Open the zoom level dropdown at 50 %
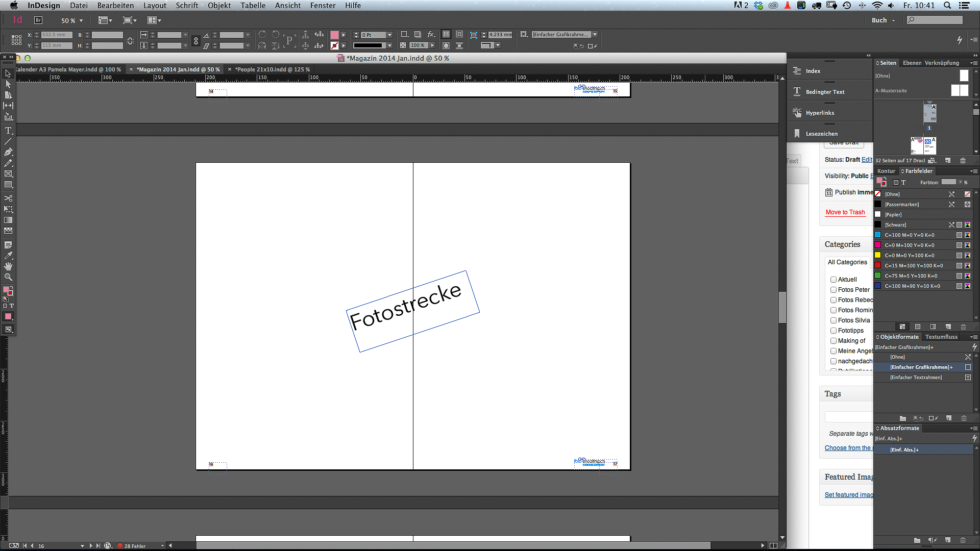Screen dimensions: 980x551 (81, 21)
